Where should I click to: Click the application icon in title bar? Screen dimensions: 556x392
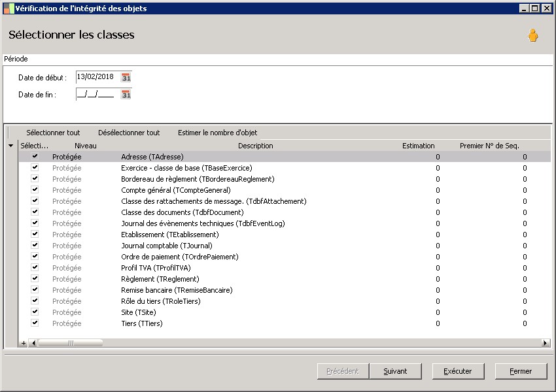click(9, 8)
